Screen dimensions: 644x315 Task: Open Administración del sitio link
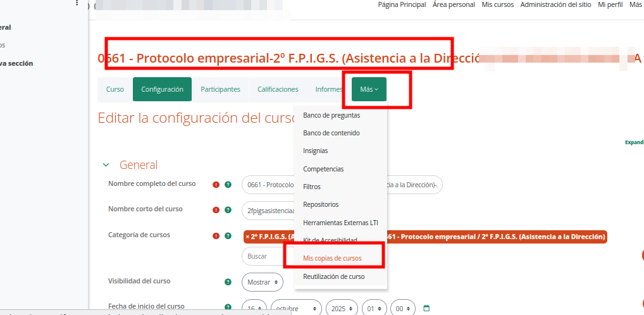[555, 4]
